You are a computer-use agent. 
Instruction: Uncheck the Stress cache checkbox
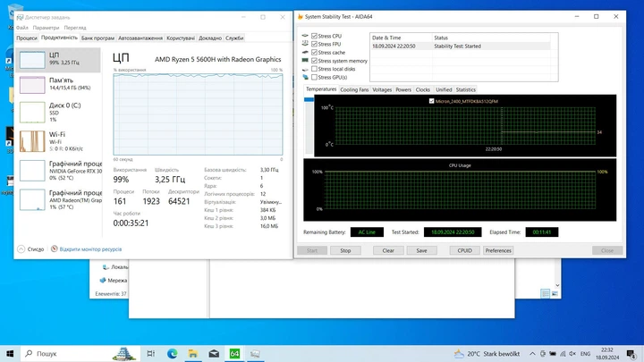click(x=314, y=52)
